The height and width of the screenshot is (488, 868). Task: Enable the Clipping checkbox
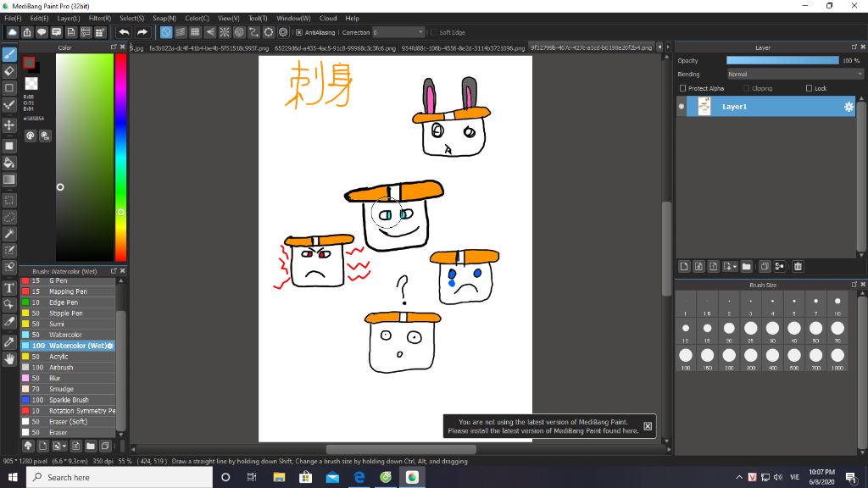tap(747, 88)
